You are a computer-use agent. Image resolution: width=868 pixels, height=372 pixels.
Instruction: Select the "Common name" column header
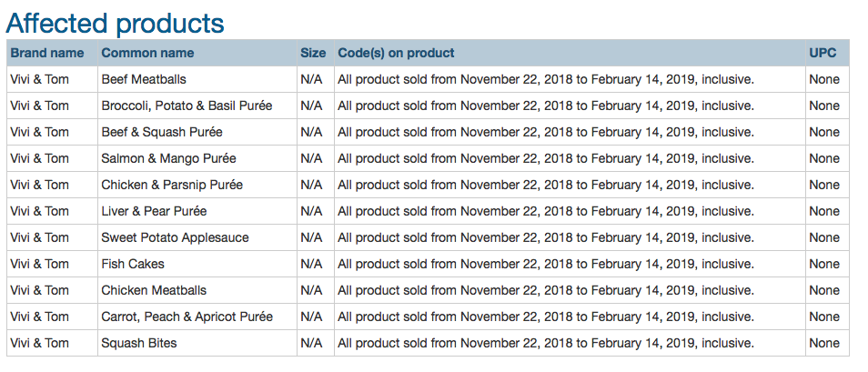[x=147, y=53]
